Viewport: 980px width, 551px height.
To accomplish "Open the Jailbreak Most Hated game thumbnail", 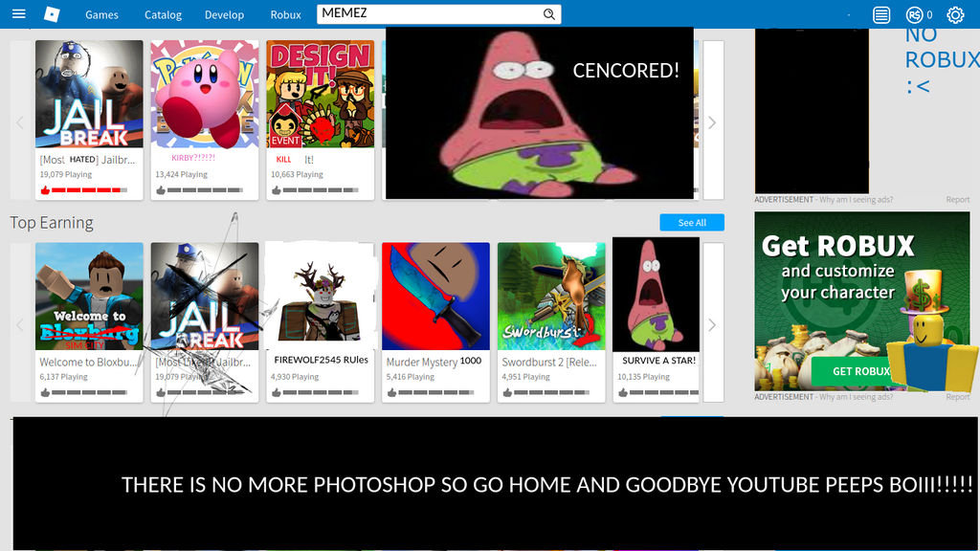I will click(x=89, y=94).
